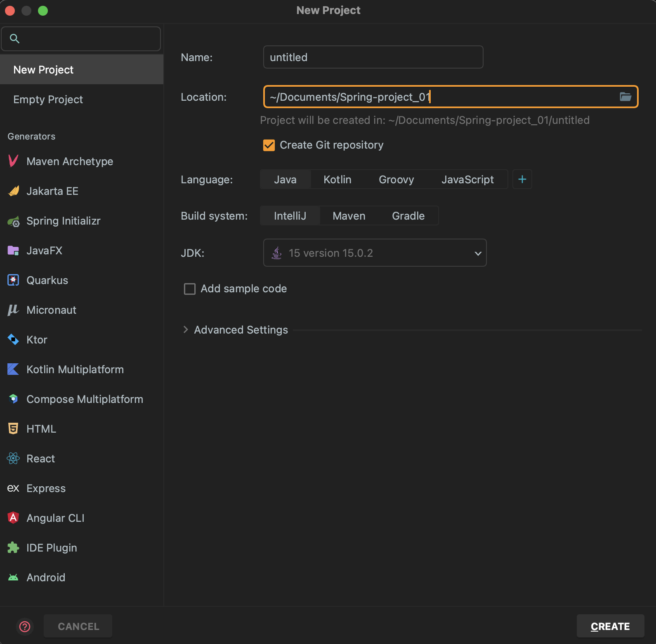Click the Micronaut label
The height and width of the screenshot is (644, 656).
click(52, 310)
